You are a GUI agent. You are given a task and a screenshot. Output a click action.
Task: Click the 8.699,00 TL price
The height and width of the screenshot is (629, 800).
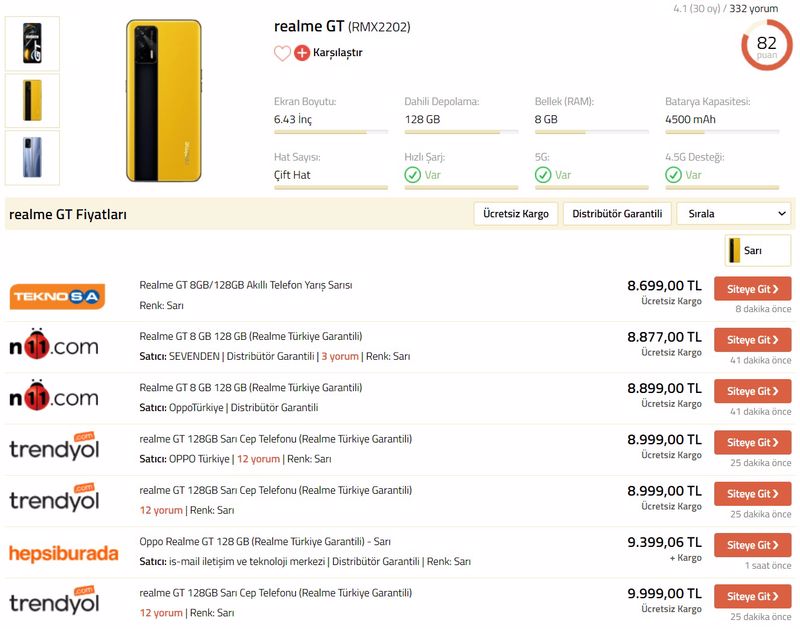(x=664, y=286)
